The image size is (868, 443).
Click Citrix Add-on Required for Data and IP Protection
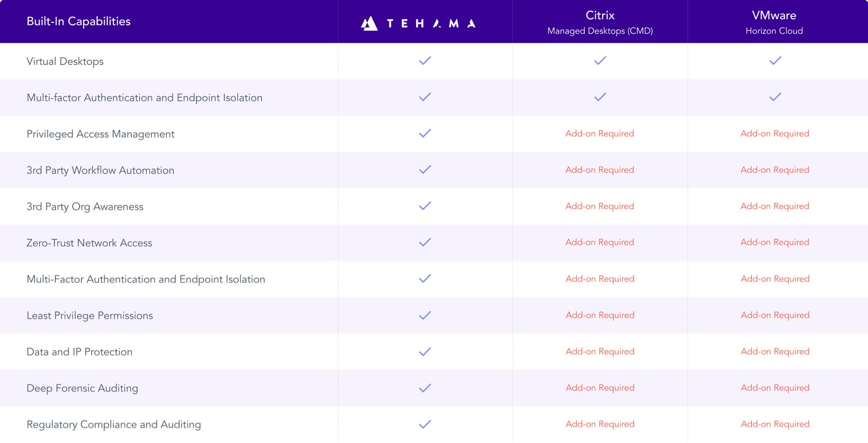coord(600,351)
